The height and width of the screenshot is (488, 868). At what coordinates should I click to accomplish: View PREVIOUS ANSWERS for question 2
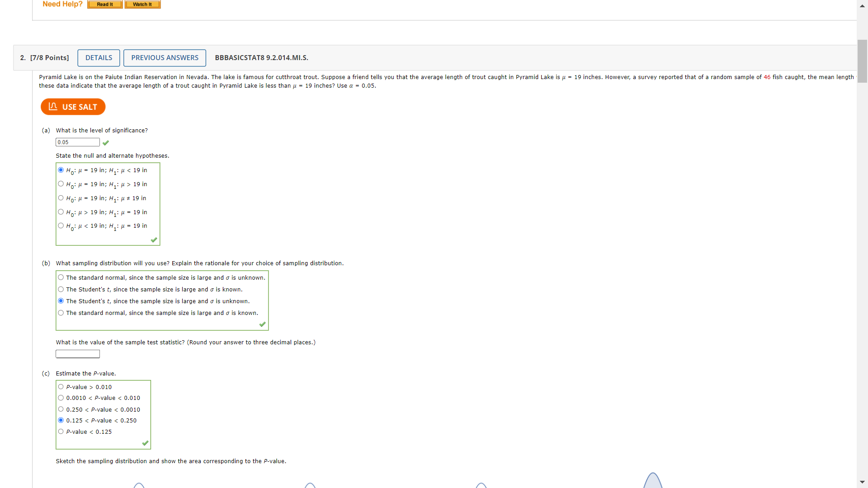click(165, 58)
